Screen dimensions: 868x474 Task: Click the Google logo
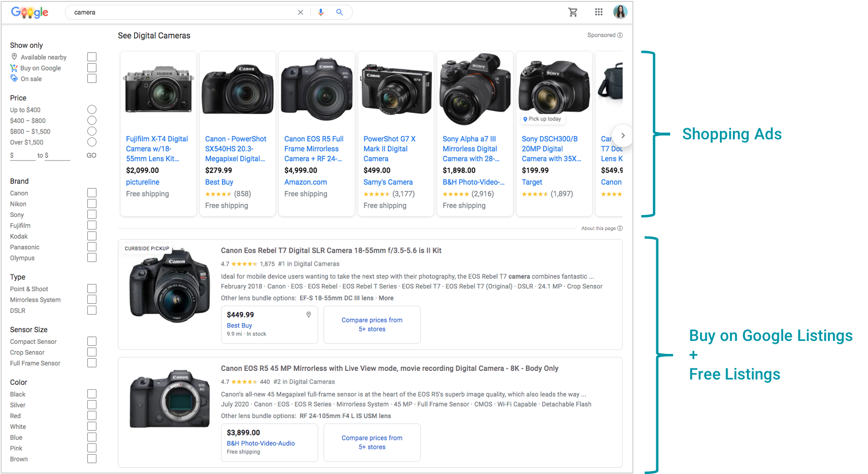[x=30, y=13]
